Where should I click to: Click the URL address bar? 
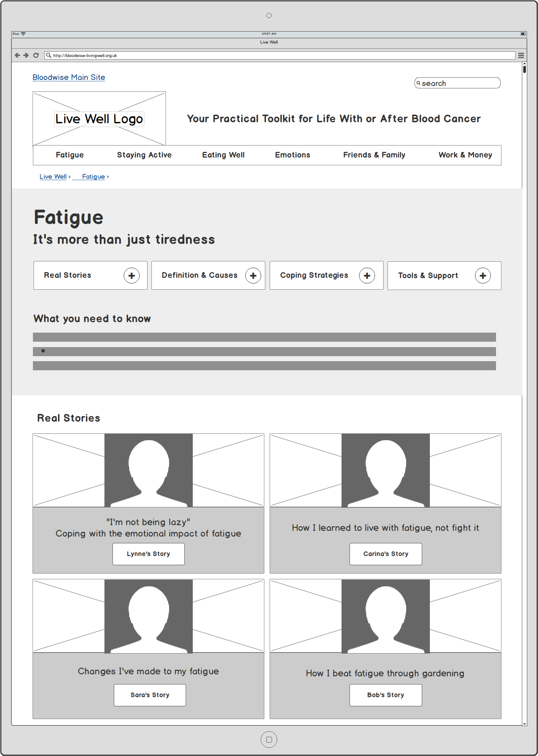click(280, 55)
